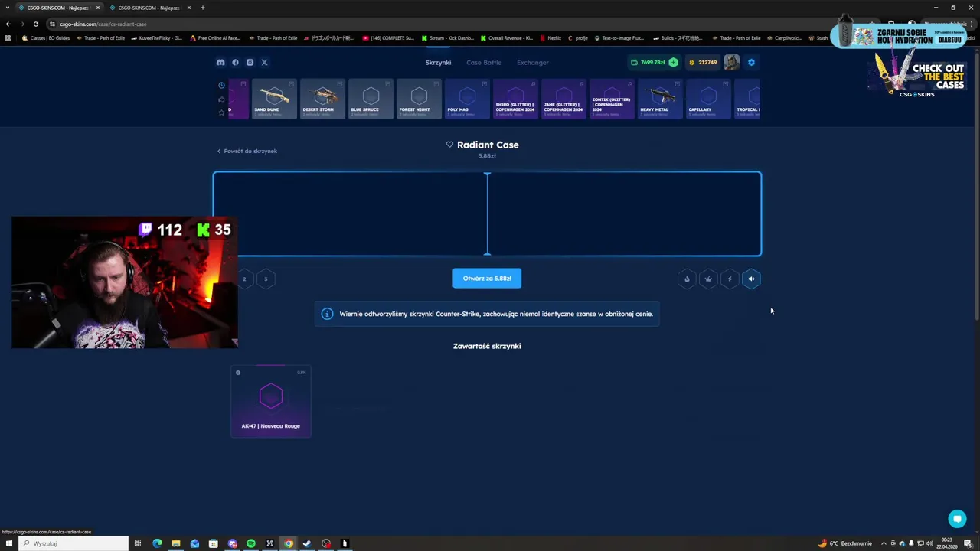
Task: Click the browser back arrow
Action: pyautogui.click(x=8, y=24)
